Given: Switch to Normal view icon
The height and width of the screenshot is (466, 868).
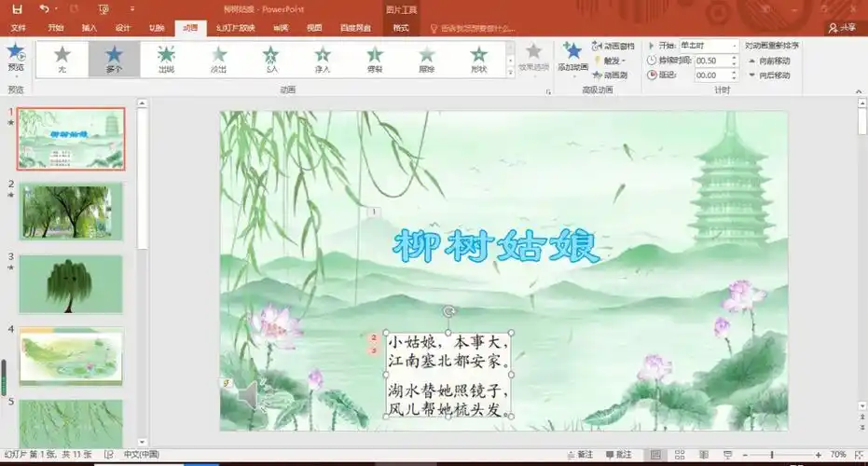Looking at the screenshot, I should [655, 455].
